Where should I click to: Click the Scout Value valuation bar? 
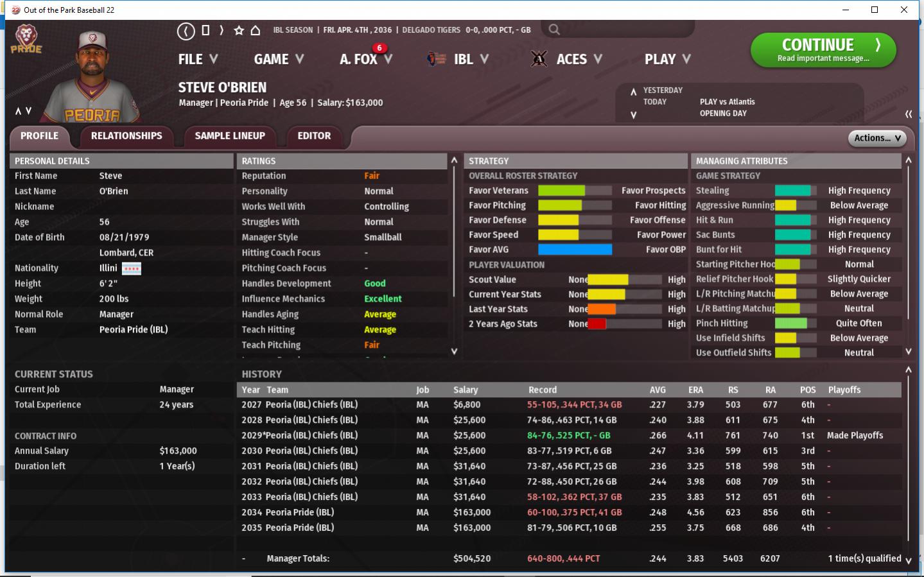625,280
